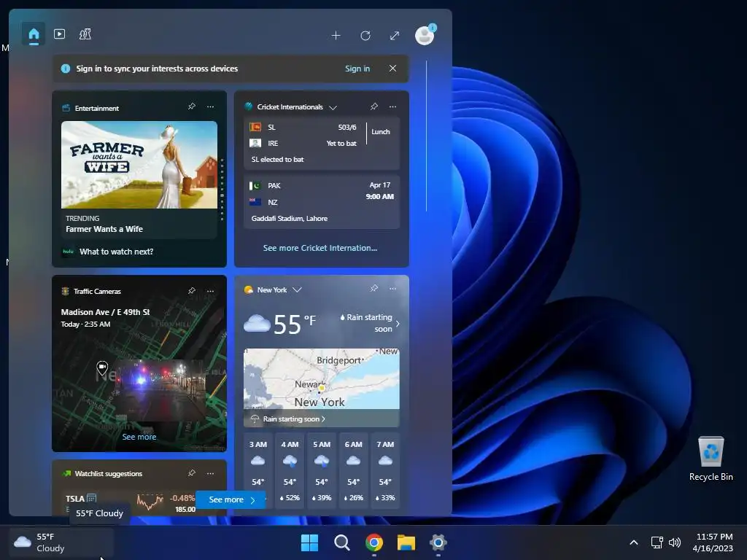Select the Recycle Bin desktop icon
Screen dimensions: 747x560
pos(711,459)
